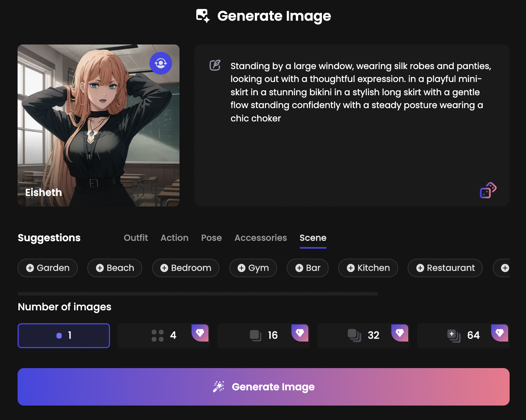Screen dimensions: 526x420
Task: Click the four-dot grid icon on the 4 option
Action: click(158, 335)
